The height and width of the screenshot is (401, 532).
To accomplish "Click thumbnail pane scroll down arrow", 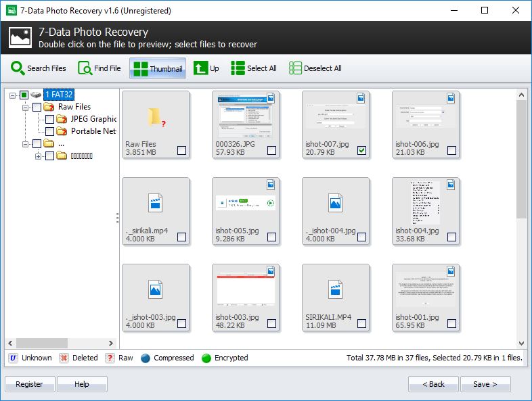I will point(521,344).
